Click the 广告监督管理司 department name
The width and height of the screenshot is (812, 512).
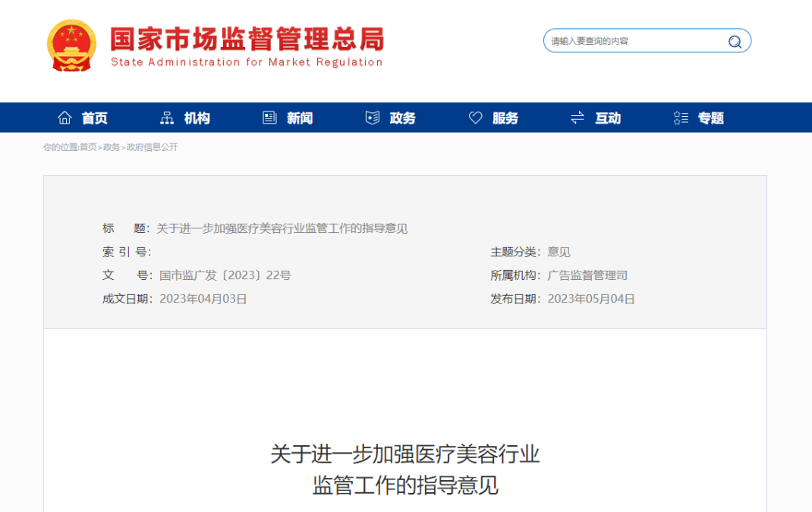coord(587,275)
